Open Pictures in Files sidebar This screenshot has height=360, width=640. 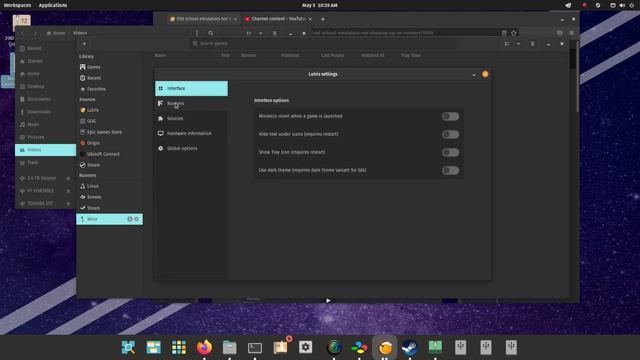[x=45, y=137]
